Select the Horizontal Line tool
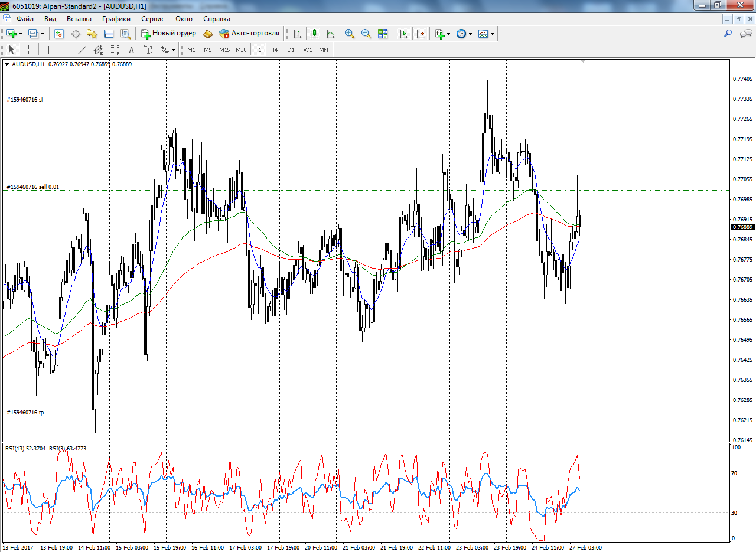Viewport: 756px width, 552px height. 66,50
